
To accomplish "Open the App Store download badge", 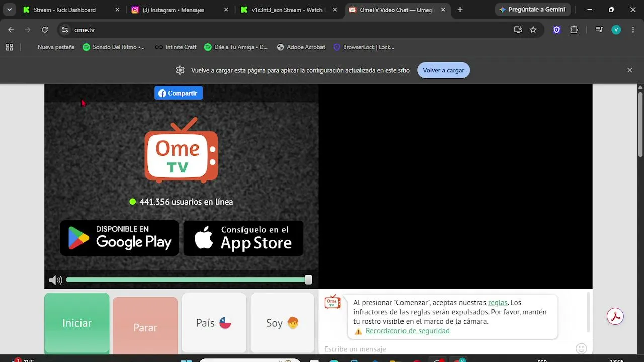I will pos(244,238).
